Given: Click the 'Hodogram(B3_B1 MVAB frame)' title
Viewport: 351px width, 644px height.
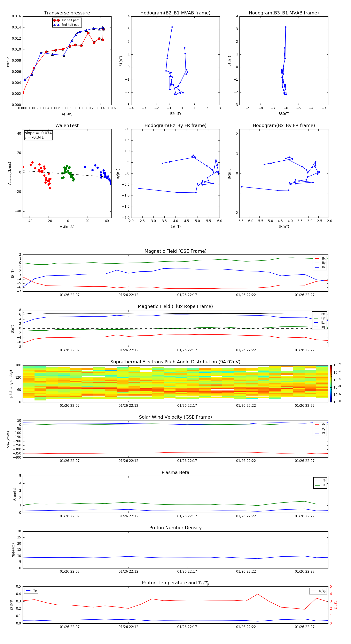Looking at the screenshot, I should pos(284,13).
